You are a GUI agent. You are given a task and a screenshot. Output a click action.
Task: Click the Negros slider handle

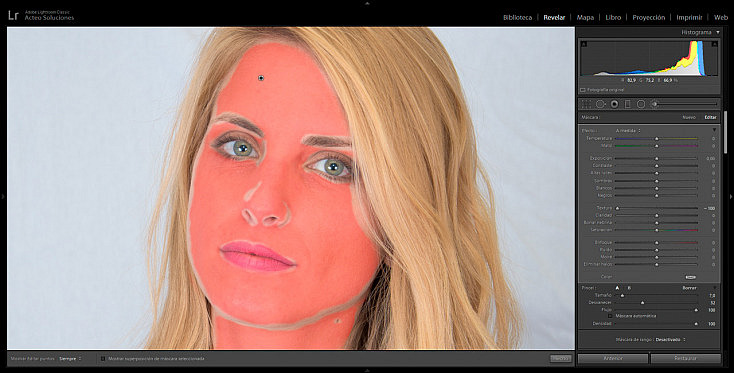pos(656,196)
